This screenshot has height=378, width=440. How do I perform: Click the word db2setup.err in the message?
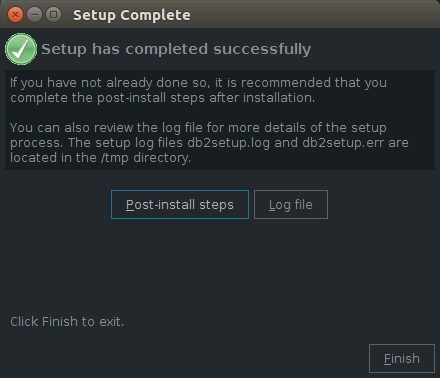click(343, 143)
